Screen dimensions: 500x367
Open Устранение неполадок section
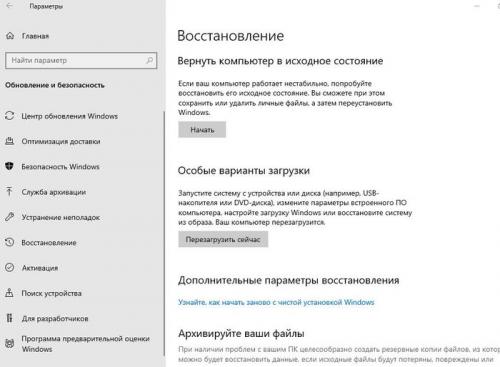click(61, 217)
